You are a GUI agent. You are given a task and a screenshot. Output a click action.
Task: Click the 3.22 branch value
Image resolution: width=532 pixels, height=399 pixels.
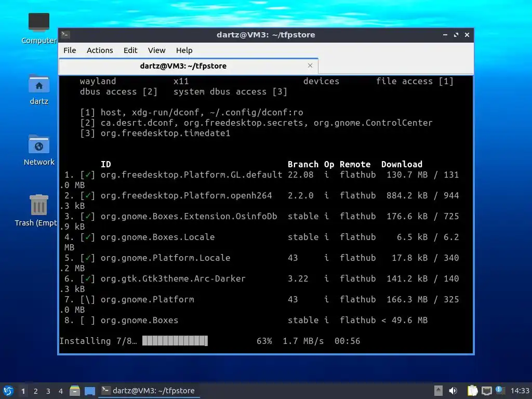298,278
